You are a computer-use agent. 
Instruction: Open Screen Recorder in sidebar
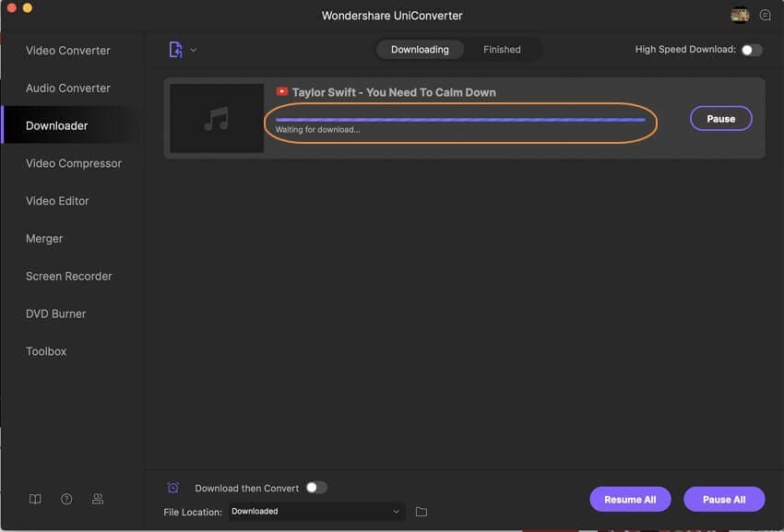68,276
